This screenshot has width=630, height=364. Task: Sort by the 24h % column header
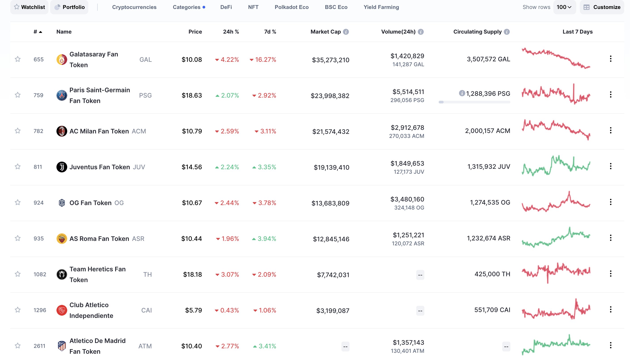[x=231, y=32]
